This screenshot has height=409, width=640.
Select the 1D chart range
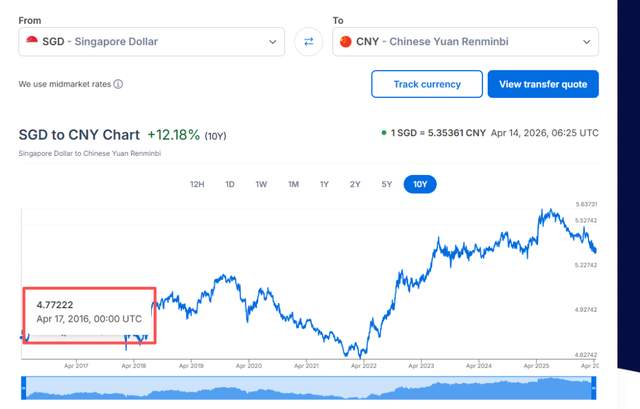230,184
